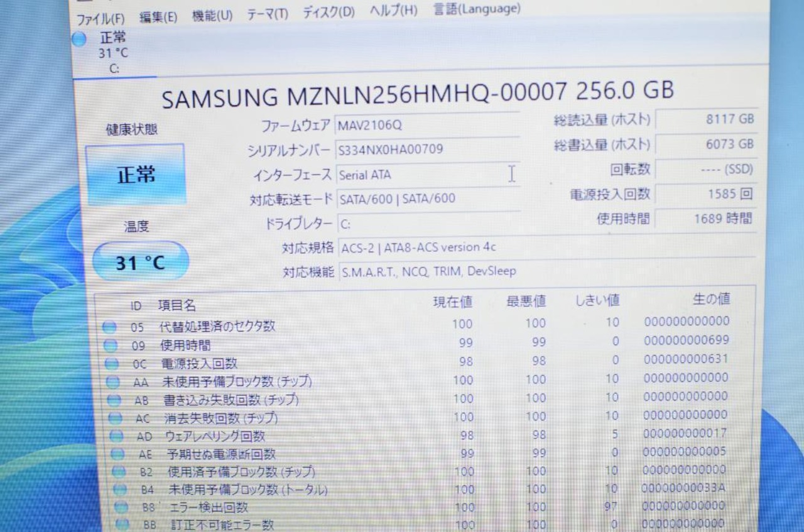Open the 機能(U) menu
This screenshot has width=804, height=532.
coord(212,16)
